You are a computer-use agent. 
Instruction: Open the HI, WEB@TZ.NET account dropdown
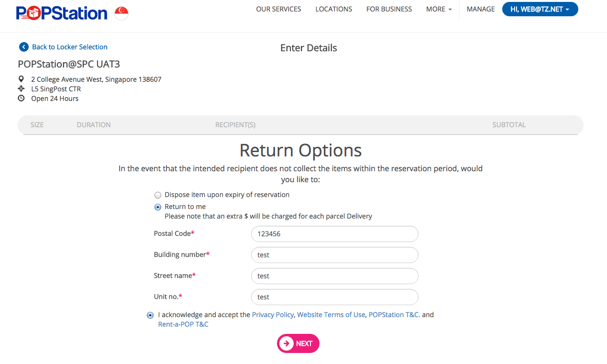pos(540,9)
